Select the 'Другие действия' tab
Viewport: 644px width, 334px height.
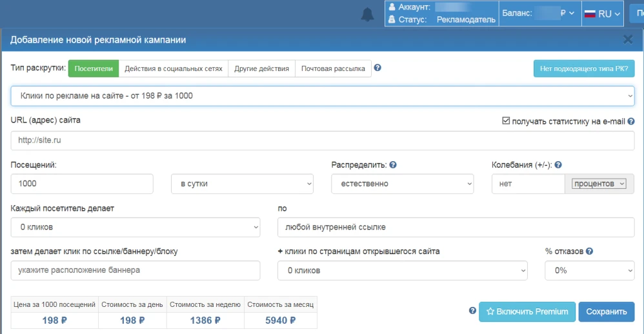(x=261, y=68)
